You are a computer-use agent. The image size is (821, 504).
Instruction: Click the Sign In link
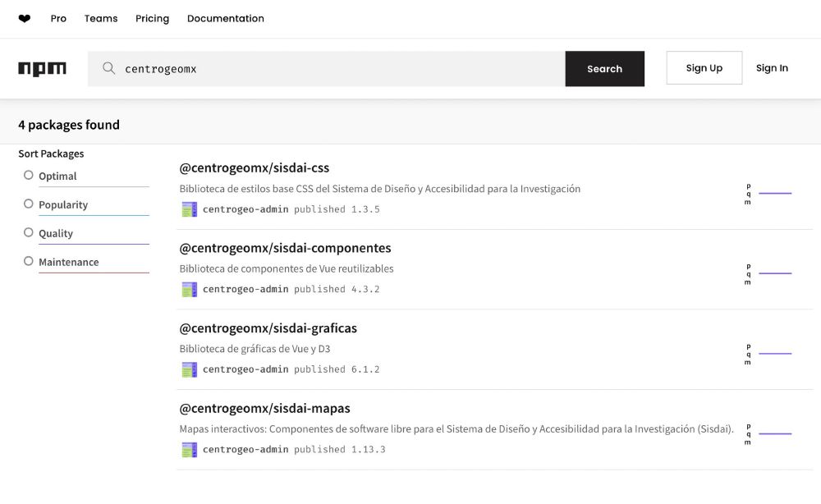coord(772,68)
